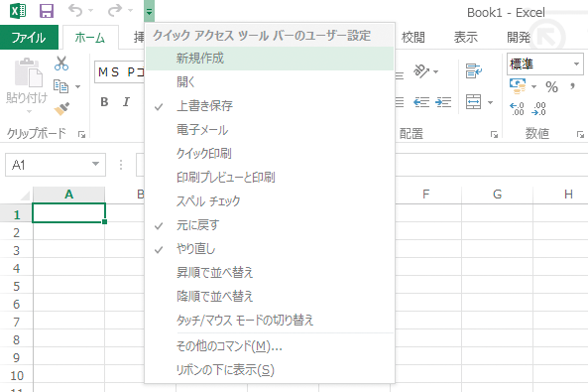Click the Italic I icon
The image size is (588, 392).
click(x=126, y=102)
